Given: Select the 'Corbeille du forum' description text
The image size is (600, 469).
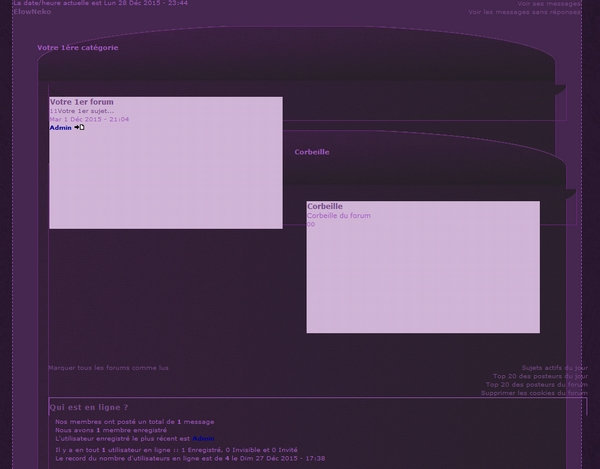Looking at the screenshot, I should tap(339, 216).
